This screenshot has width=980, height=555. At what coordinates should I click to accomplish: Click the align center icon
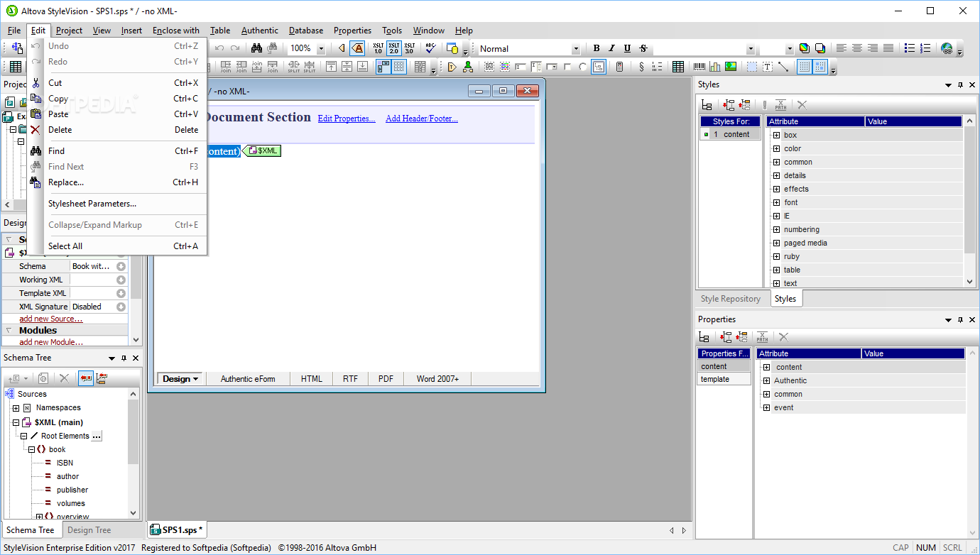coord(857,48)
